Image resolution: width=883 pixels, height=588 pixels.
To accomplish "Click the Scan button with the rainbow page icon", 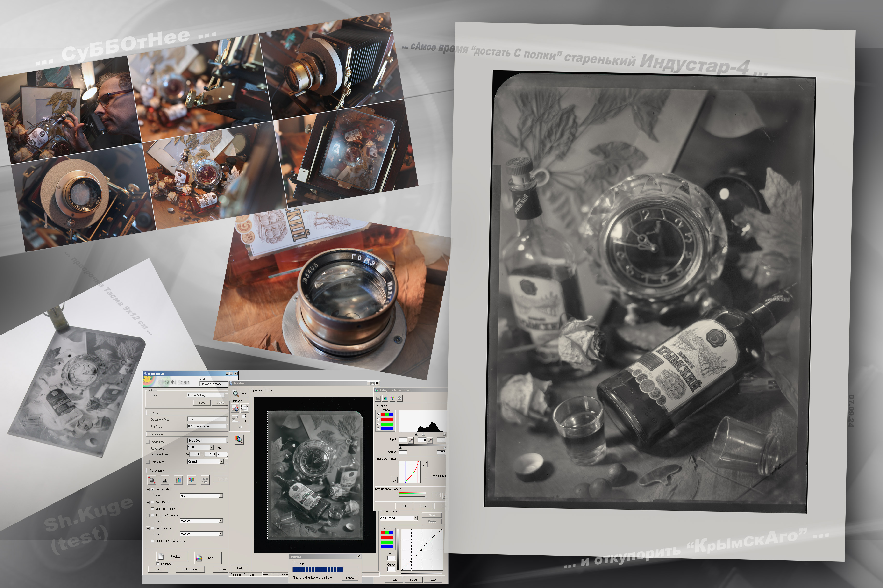I will 208,558.
